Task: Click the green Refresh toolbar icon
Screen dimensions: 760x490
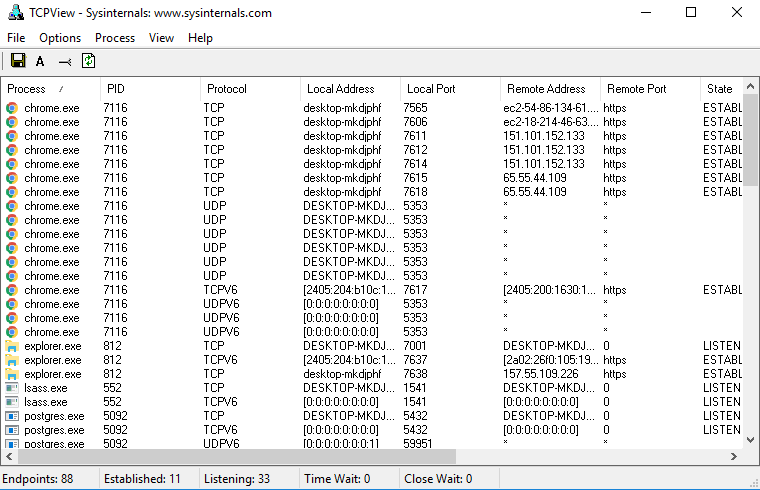Action: [88, 61]
